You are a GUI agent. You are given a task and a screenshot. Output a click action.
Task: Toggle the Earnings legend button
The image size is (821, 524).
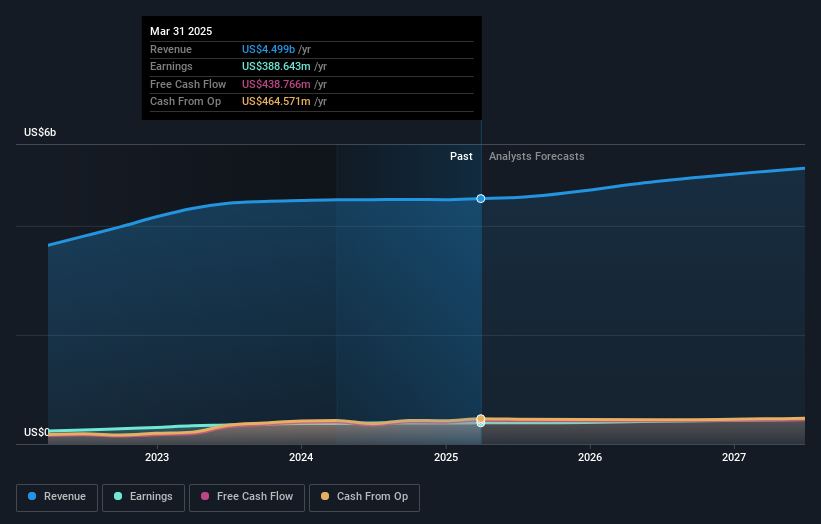143,497
